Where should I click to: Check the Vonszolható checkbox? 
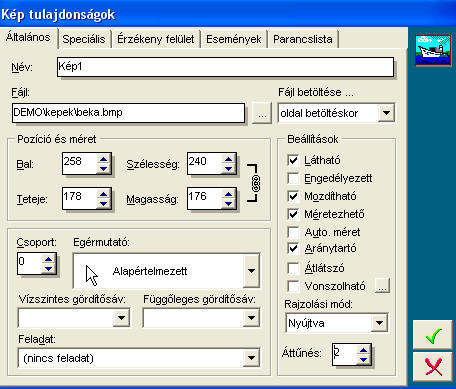pos(293,286)
